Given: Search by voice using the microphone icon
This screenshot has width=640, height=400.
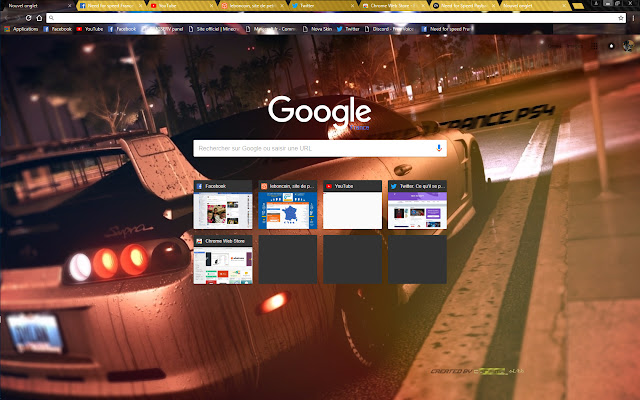Looking at the screenshot, I should [439, 148].
